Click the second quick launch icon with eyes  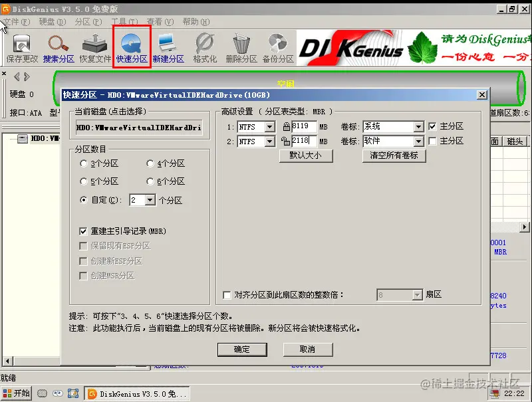click(58, 393)
